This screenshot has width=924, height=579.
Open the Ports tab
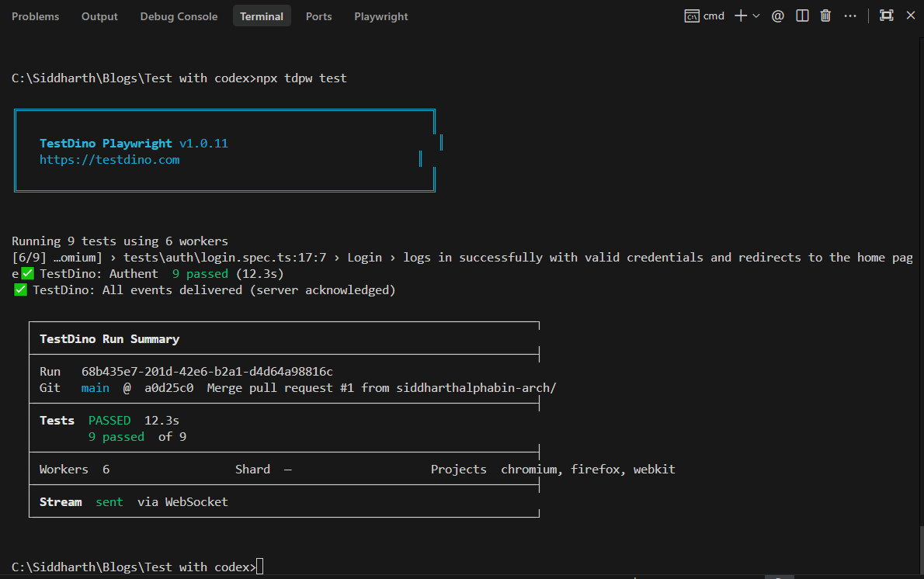click(x=318, y=16)
